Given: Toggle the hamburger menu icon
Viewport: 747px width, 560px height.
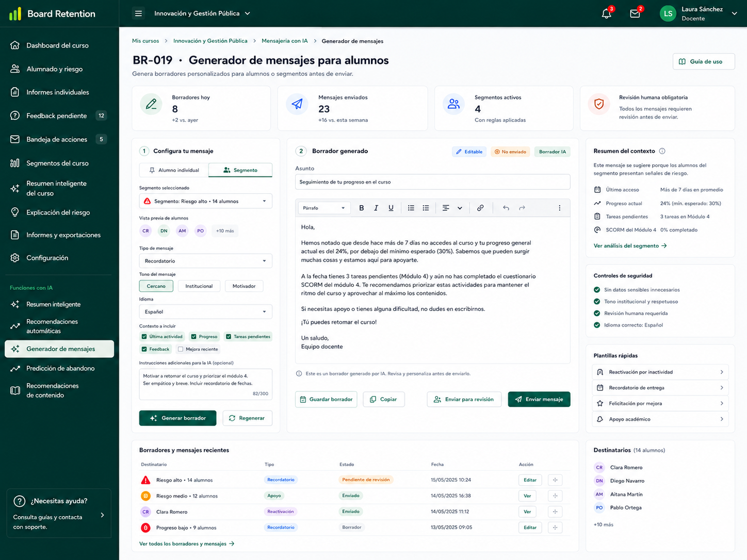Looking at the screenshot, I should click(138, 13).
